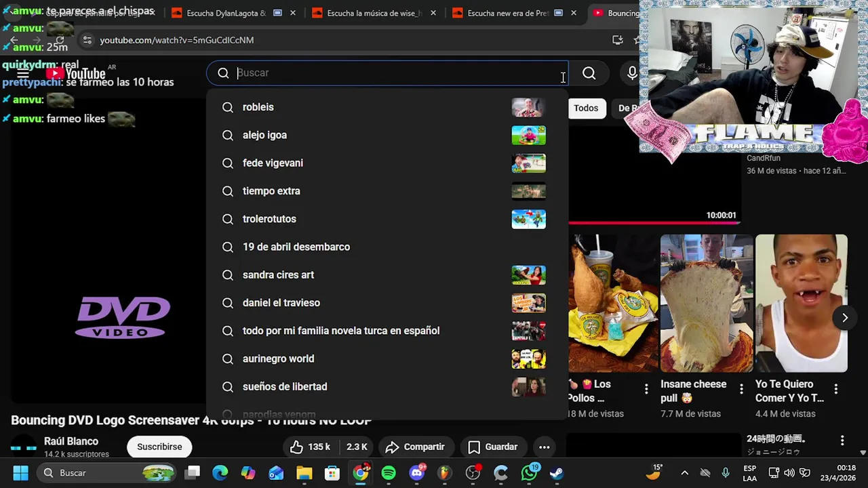Open the trolerotutos suggestion thumbnail

point(528,219)
